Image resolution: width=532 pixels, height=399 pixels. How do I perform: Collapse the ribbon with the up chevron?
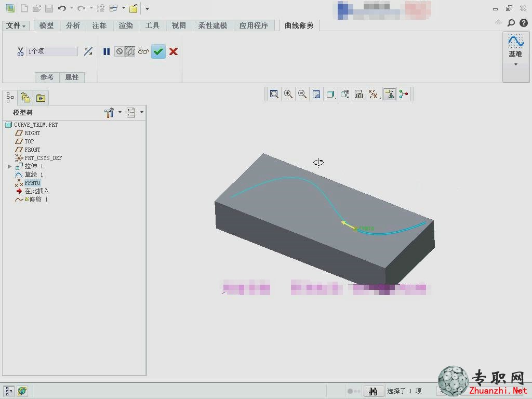(498, 22)
